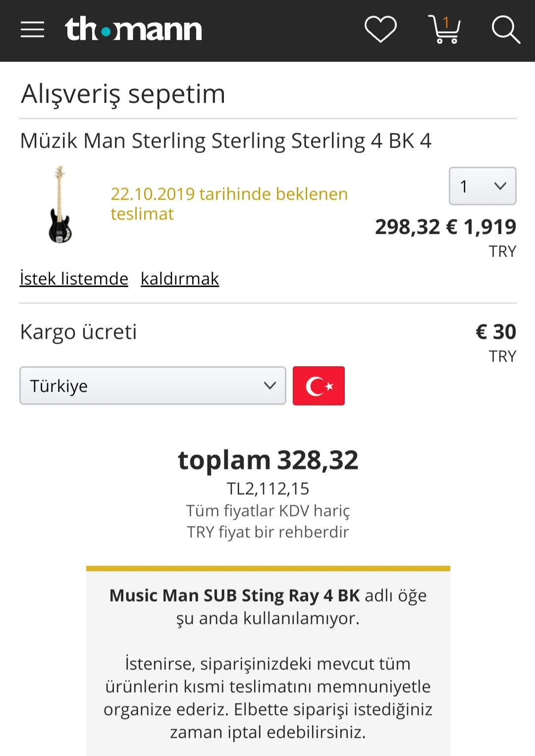Open the Türkiye country dropdown

pos(153,386)
